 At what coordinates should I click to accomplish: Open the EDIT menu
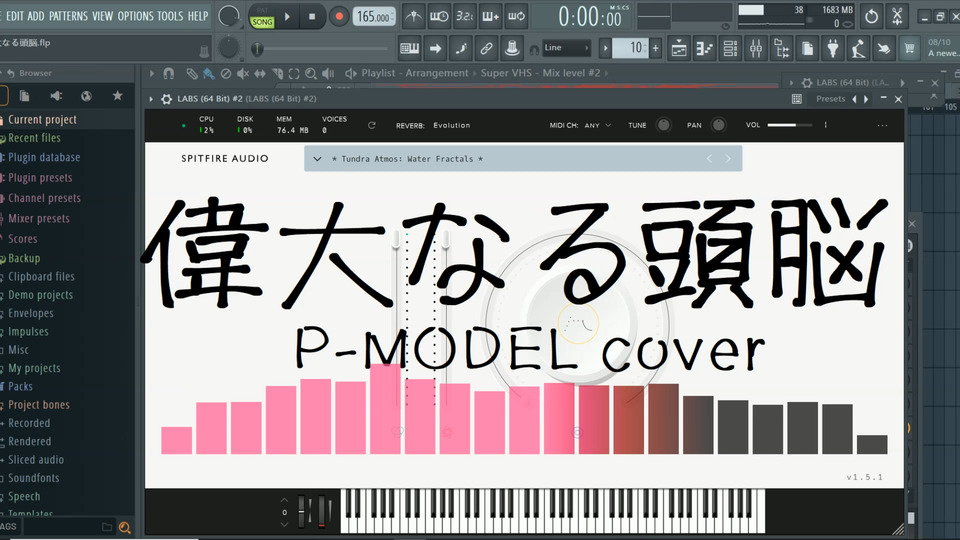(x=15, y=16)
